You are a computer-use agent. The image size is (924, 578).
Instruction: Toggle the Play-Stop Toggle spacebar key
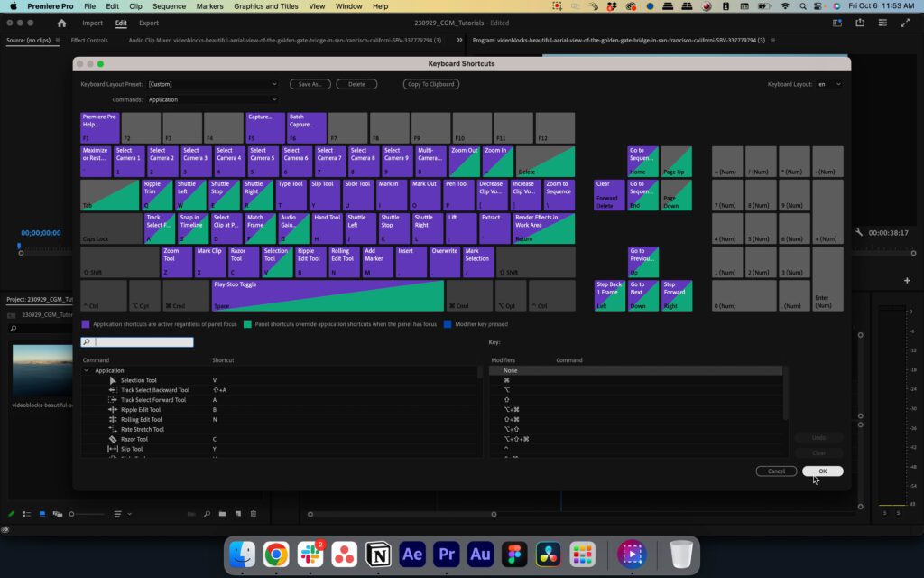point(328,295)
